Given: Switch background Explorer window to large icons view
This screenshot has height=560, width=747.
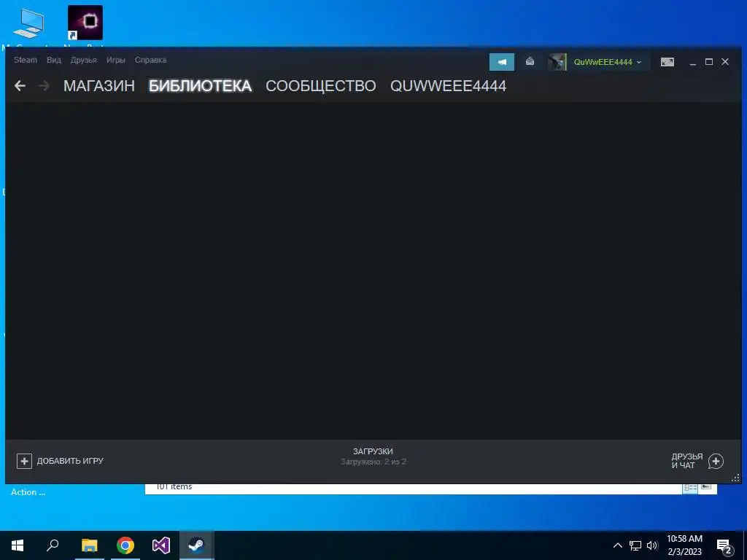Looking at the screenshot, I should tap(706, 487).
